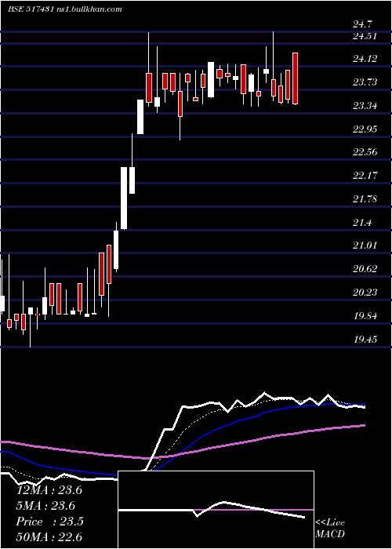Image resolution: width=392 pixels, height=549 pixels.
Task: Click the 22.56 price axis label
Action: [x=365, y=152]
